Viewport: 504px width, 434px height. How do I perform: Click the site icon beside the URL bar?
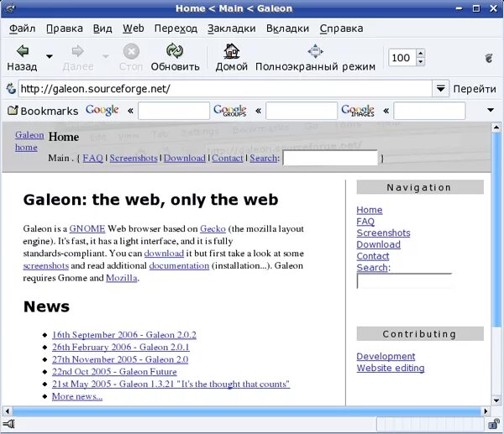pos(11,88)
